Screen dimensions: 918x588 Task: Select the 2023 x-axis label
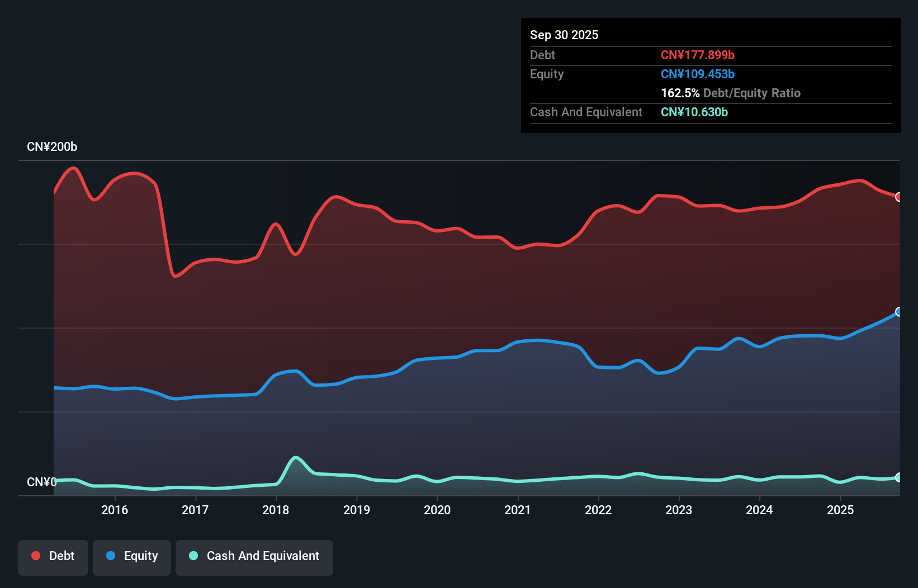coord(679,510)
